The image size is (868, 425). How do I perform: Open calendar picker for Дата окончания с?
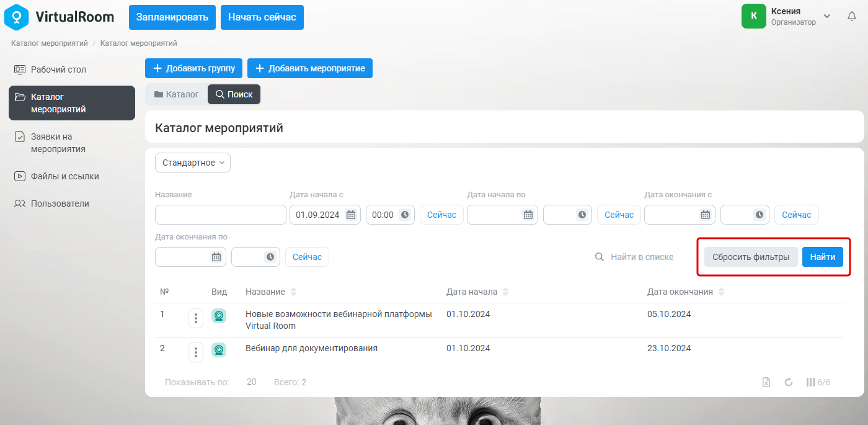tap(706, 215)
